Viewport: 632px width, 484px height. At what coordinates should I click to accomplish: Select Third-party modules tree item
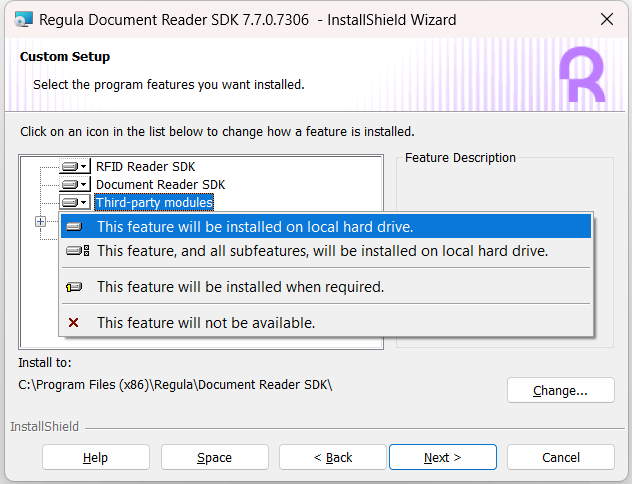(x=154, y=202)
